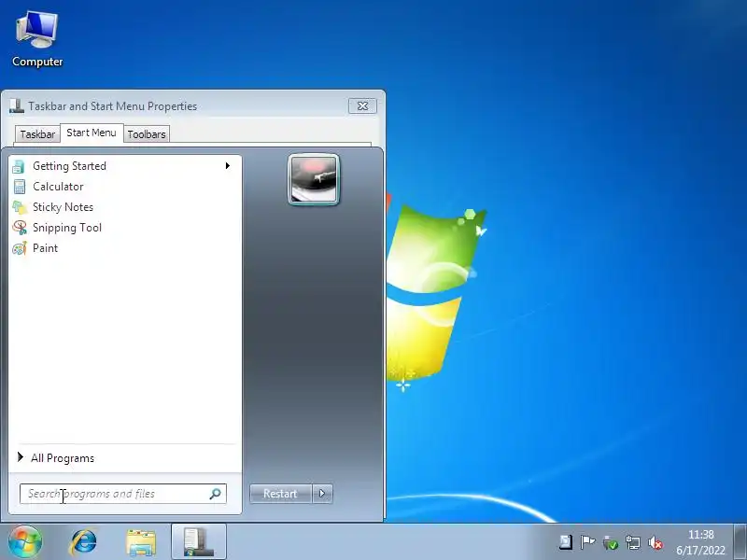This screenshot has width=747, height=560.
Task: Click the green check device tray icon
Action: [610, 542]
